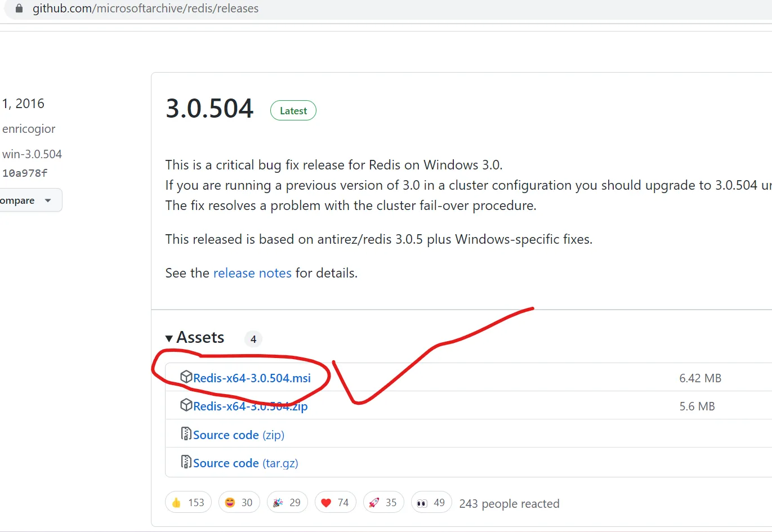Click the browser address bar URL
The height and width of the screenshot is (532, 772).
coord(145,8)
